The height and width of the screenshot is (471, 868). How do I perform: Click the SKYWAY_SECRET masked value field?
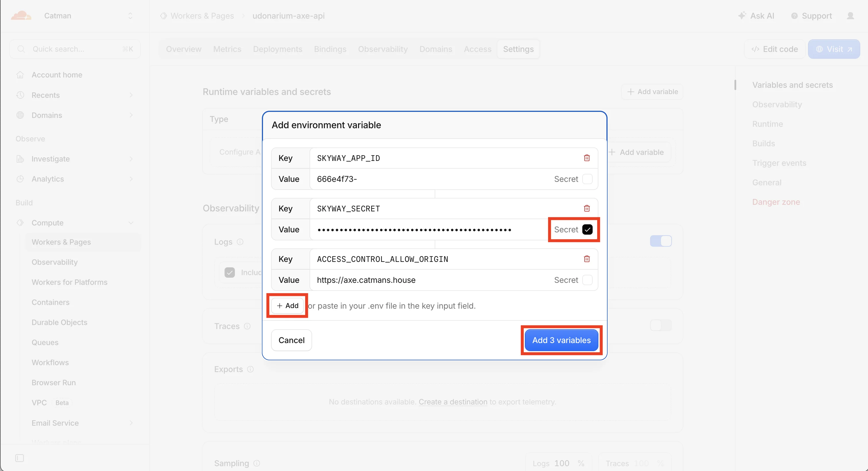click(430, 229)
